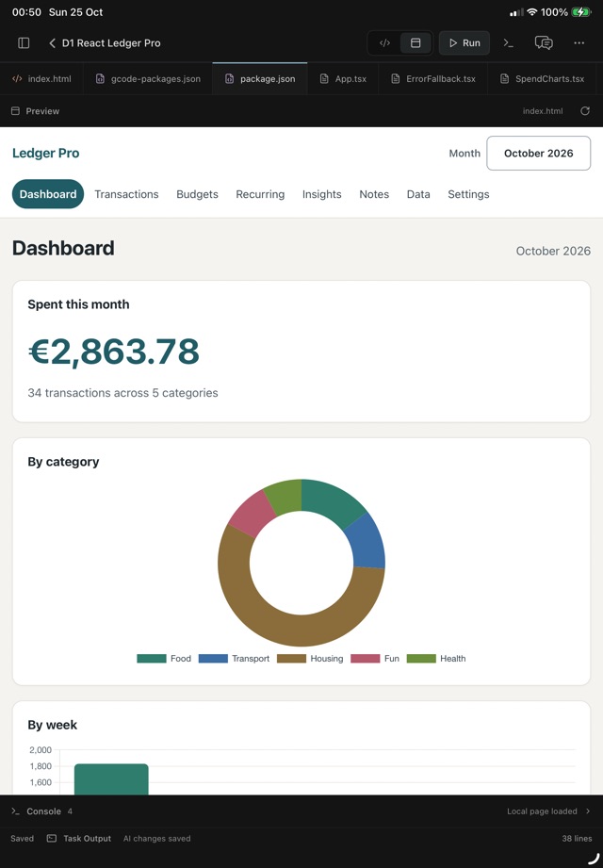This screenshot has height=868, width=603.
Task: Tap the Wi-Fi icon in status bar
Action: point(532,12)
